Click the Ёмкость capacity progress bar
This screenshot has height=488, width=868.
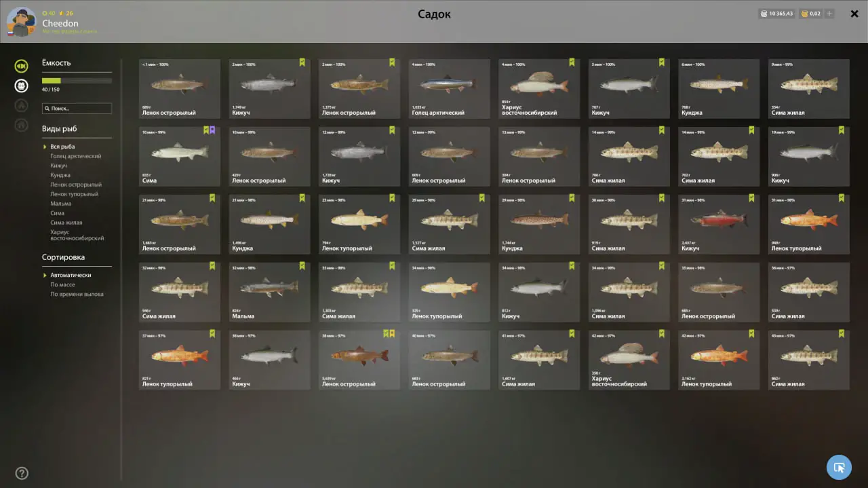(77, 81)
